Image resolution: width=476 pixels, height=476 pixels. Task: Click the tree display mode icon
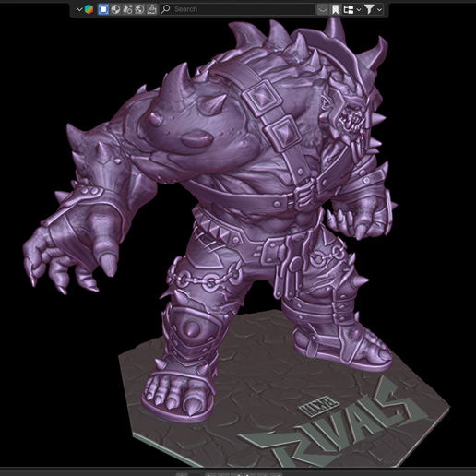coord(349,9)
